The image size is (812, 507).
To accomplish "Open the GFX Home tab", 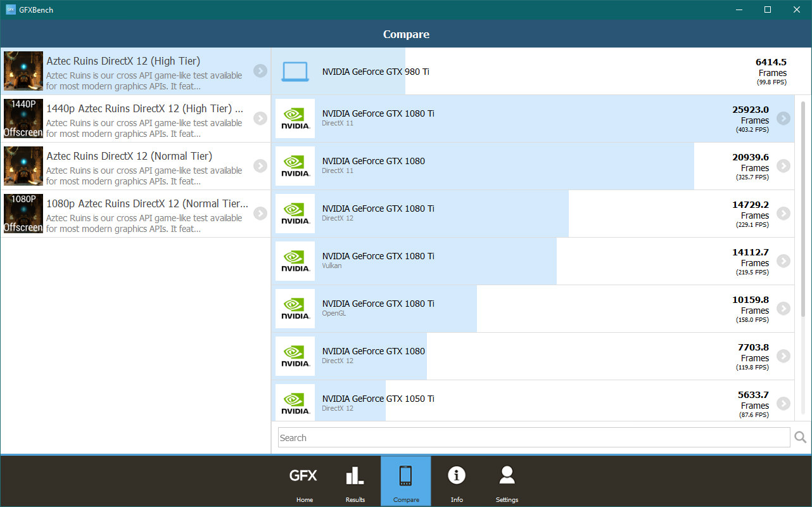I will (304, 482).
